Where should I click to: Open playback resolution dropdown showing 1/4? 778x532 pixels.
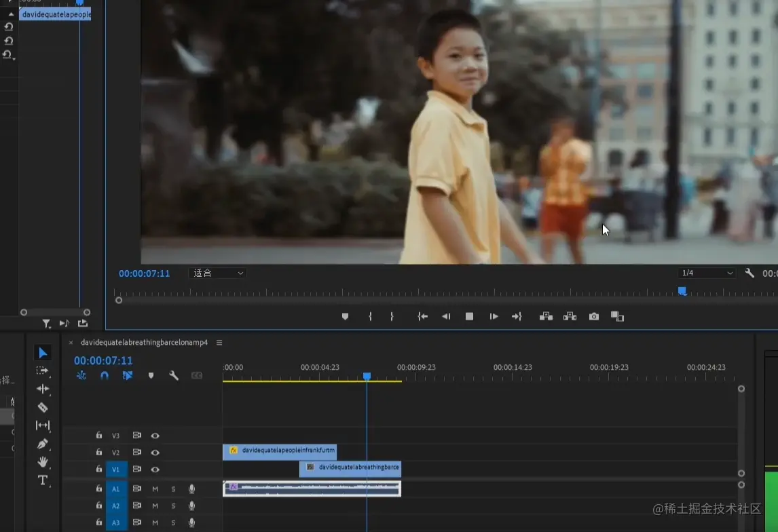click(707, 273)
